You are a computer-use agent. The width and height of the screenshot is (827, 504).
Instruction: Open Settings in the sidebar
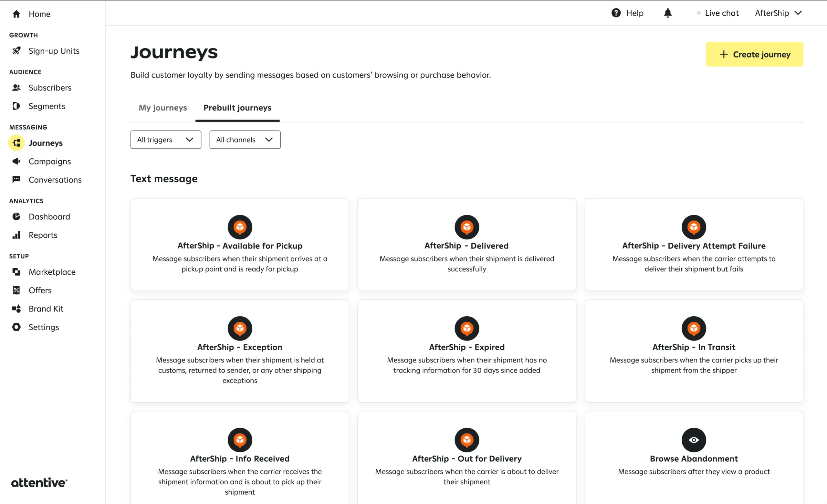tap(44, 327)
